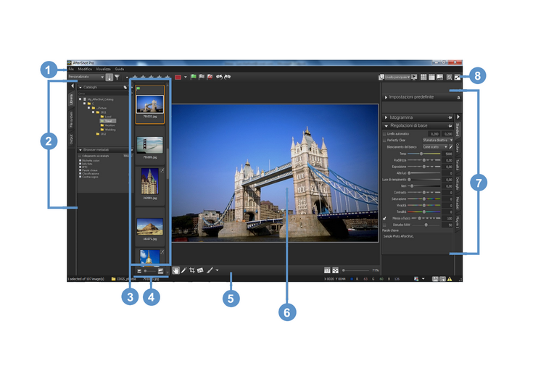Enable the Perfectly Clear checkbox
This screenshot has width=554, height=392.
click(384, 141)
